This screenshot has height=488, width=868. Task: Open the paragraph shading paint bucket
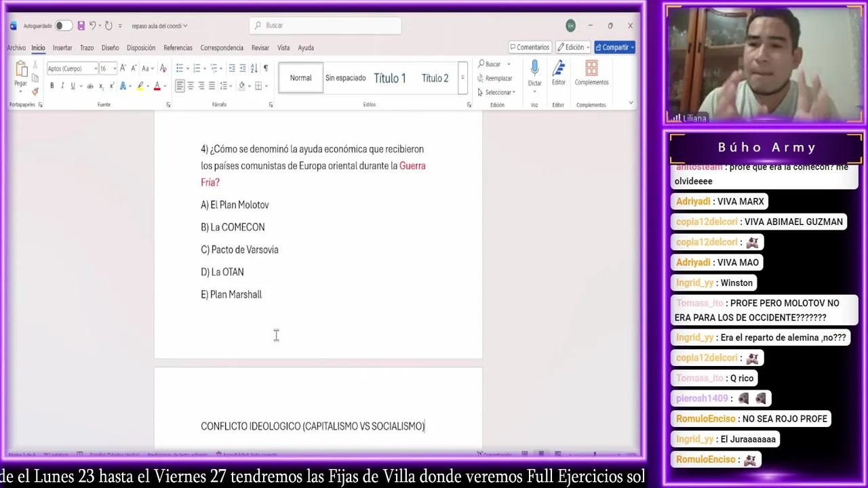pyautogui.click(x=241, y=86)
